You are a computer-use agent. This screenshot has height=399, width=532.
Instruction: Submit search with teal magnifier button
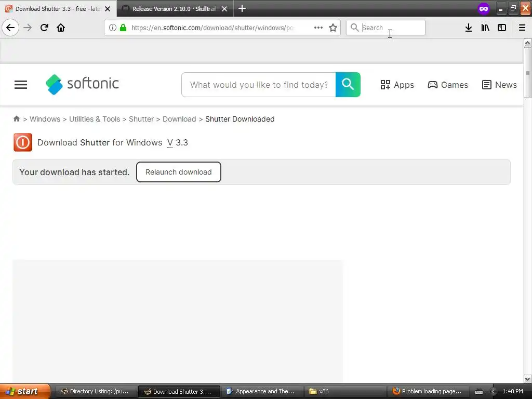[x=348, y=85]
